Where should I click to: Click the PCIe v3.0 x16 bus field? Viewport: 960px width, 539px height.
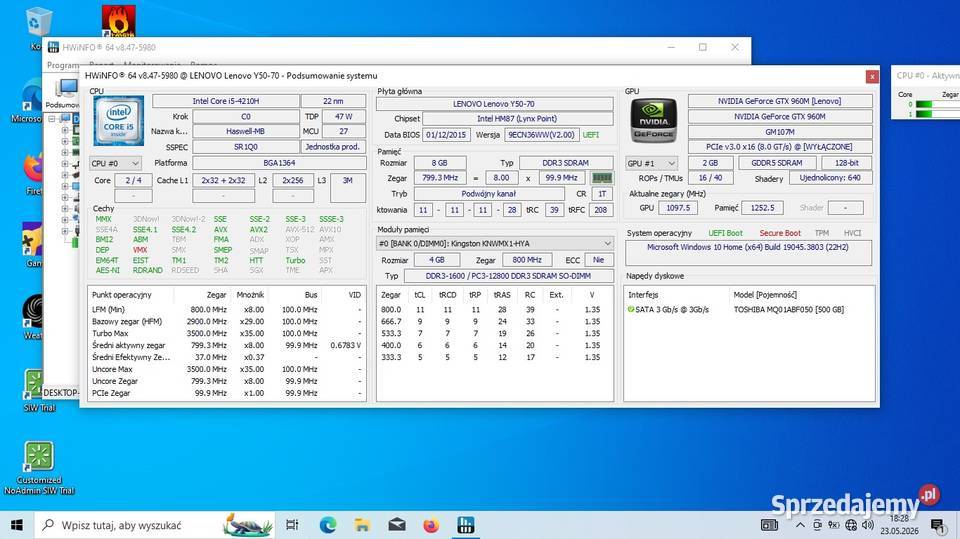coord(779,147)
